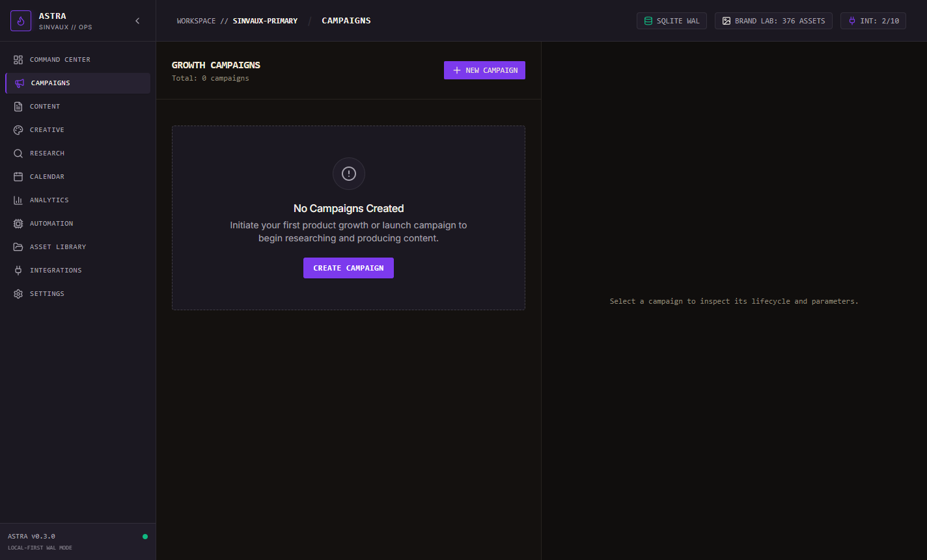Click the green status dot indicator
Viewport: 927px width, 560px height.
145,537
